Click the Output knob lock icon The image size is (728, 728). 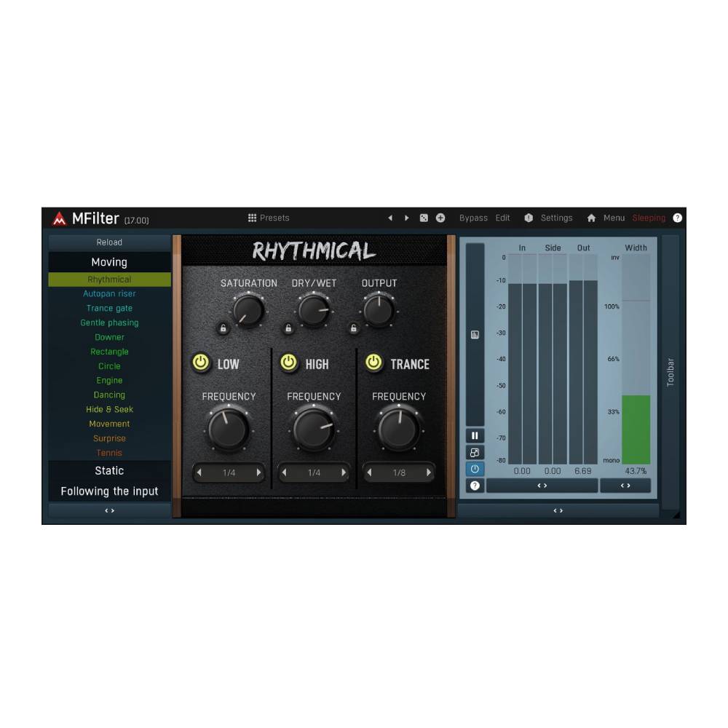[354, 328]
